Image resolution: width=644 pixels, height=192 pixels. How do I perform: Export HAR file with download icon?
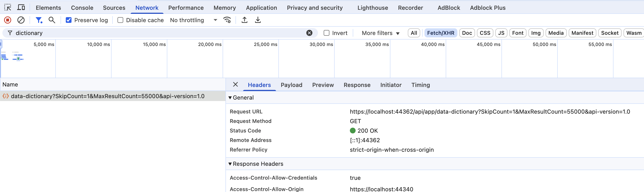pos(258,20)
